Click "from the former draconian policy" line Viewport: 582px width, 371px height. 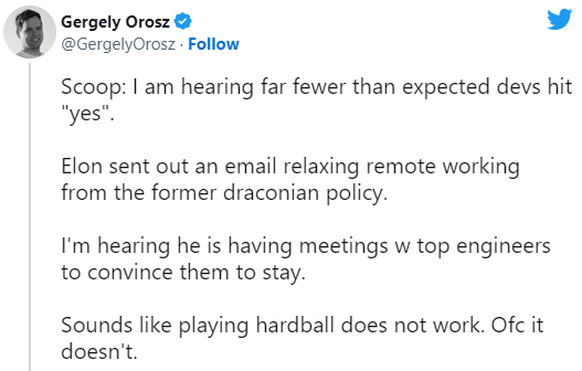pos(224,193)
